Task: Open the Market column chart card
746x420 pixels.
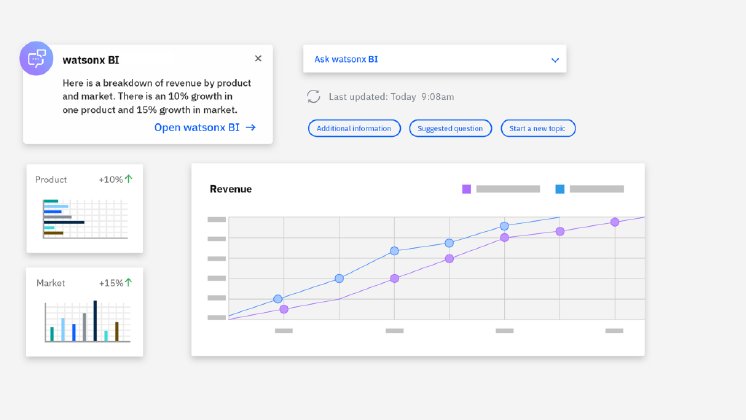Action: pyautogui.click(x=85, y=312)
